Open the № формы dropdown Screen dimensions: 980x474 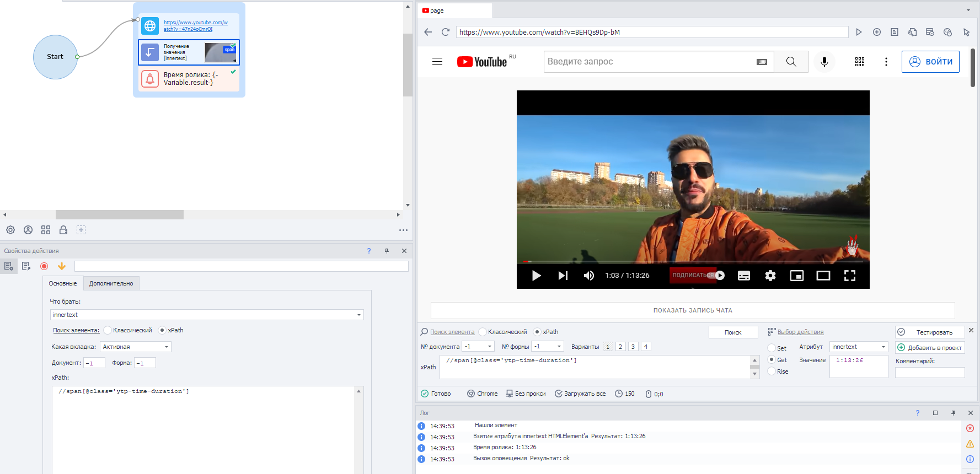pos(548,346)
